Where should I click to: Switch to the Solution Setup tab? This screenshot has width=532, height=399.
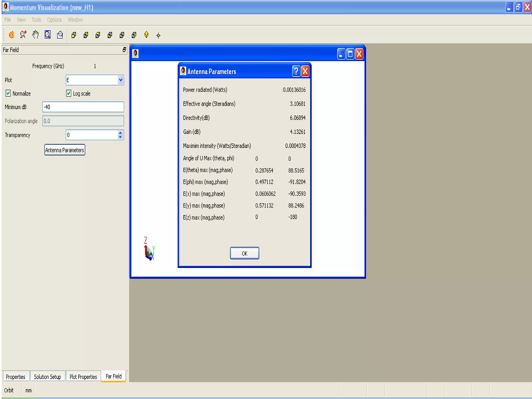tap(47, 377)
